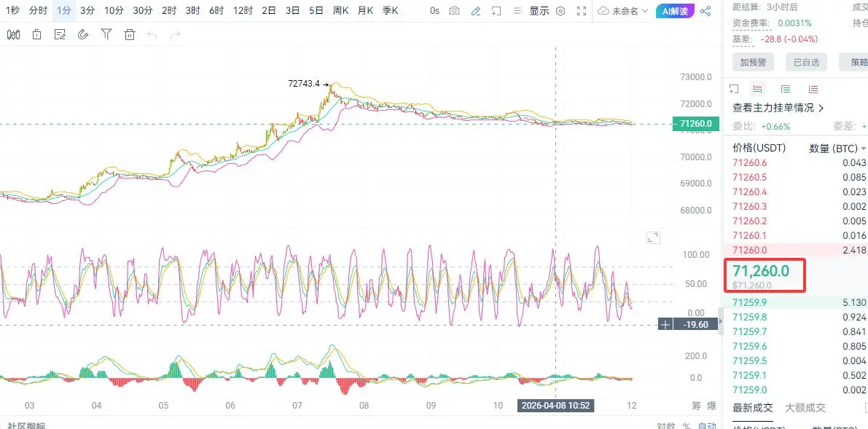Image resolution: width=868 pixels, height=429 pixels.
Task: Click the add-window icon above order book
Action: [x=734, y=89]
